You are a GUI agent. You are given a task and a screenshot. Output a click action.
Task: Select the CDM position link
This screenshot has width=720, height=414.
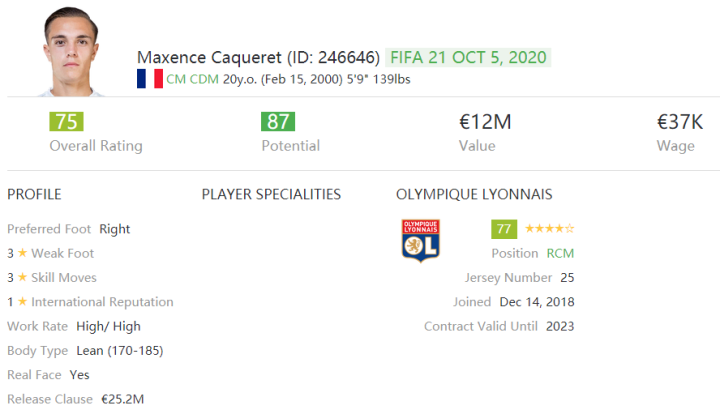pos(207,79)
